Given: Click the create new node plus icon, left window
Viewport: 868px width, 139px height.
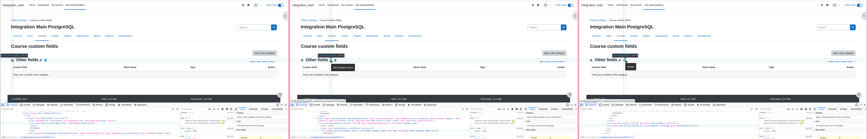Looking at the screenshot, I should point(173,109).
